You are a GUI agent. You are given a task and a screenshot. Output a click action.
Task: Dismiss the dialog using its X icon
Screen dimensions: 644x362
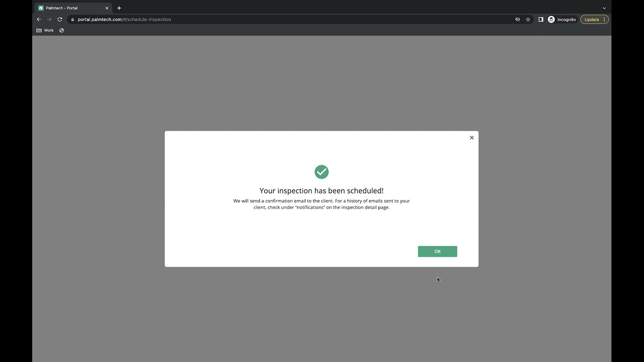pyautogui.click(x=472, y=138)
